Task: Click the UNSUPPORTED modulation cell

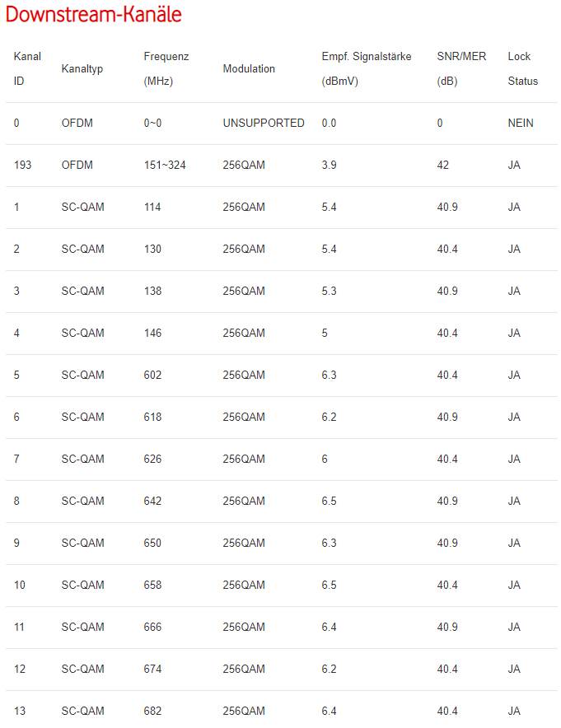Action: point(264,124)
